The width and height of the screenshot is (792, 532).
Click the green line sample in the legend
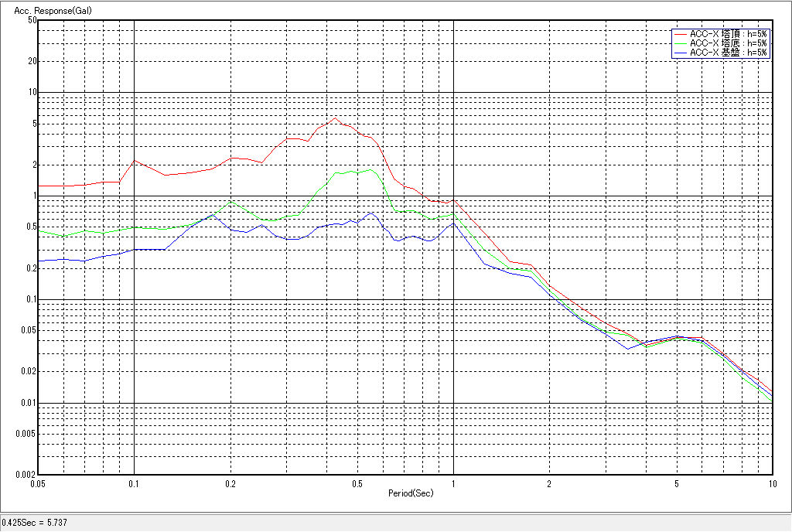point(681,43)
